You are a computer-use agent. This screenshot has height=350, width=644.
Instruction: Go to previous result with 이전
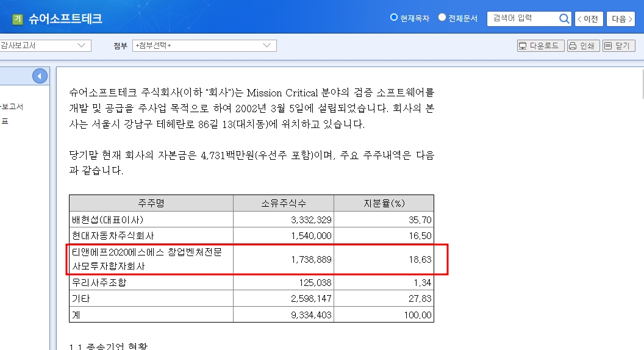click(x=589, y=19)
